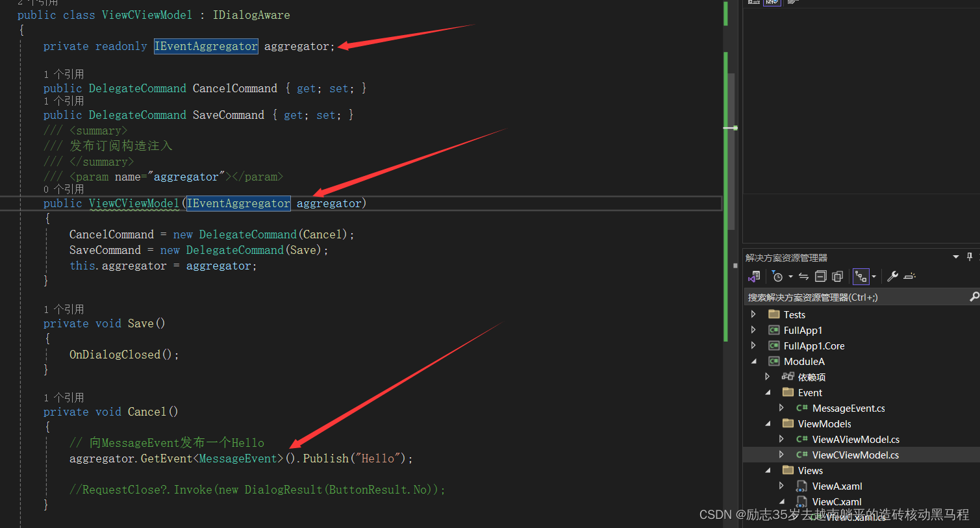
Task: Collapse the Event folder
Action: tap(768, 392)
